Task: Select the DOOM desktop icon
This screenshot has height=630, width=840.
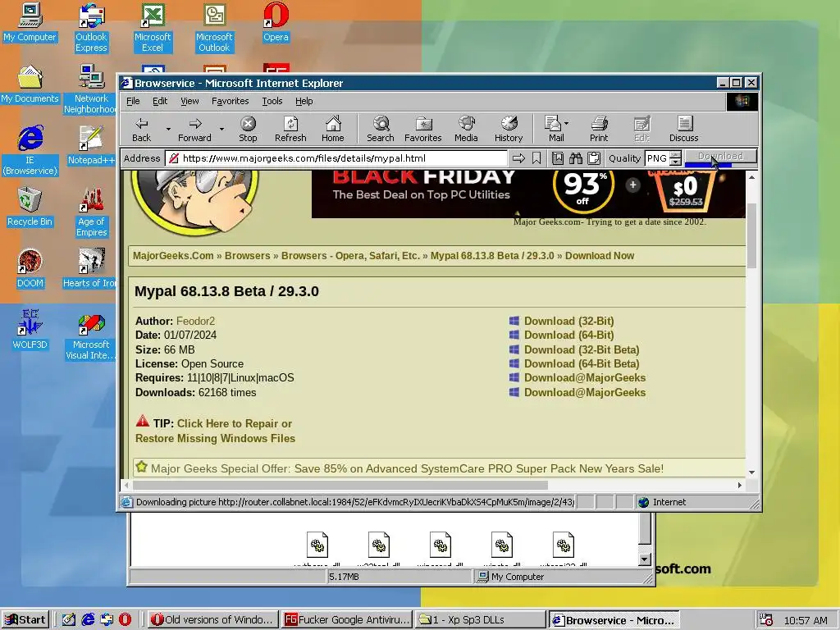Action: [x=30, y=268]
